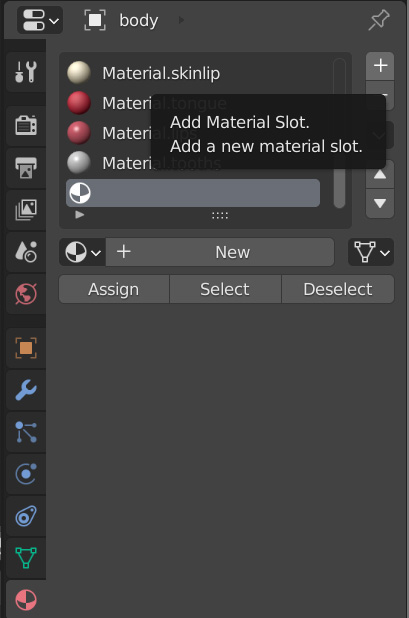The height and width of the screenshot is (618, 409).
Task: Select the Material.skinlip slot
Action: [193, 73]
